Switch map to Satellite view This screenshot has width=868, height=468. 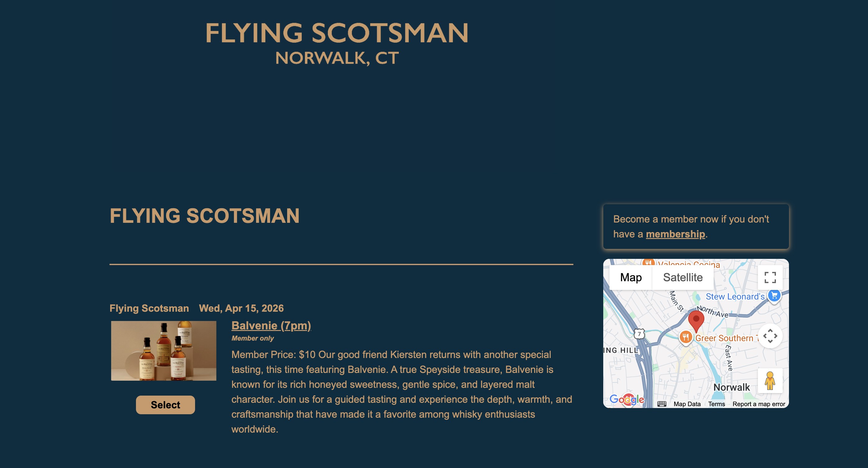click(x=683, y=278)
